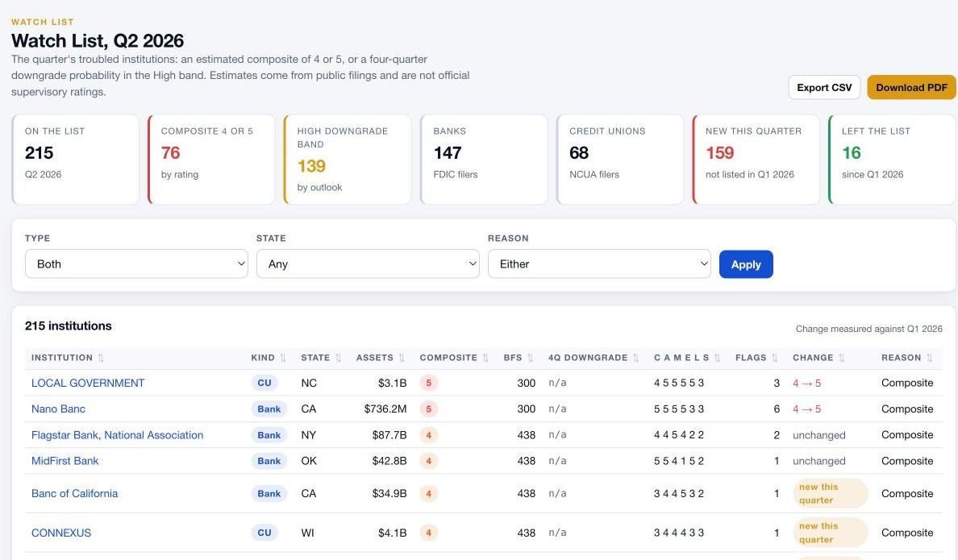This screenshot has width=958, height=560.
Task: Sort by 4Q Downgrade sort icon
Action: 635,358
